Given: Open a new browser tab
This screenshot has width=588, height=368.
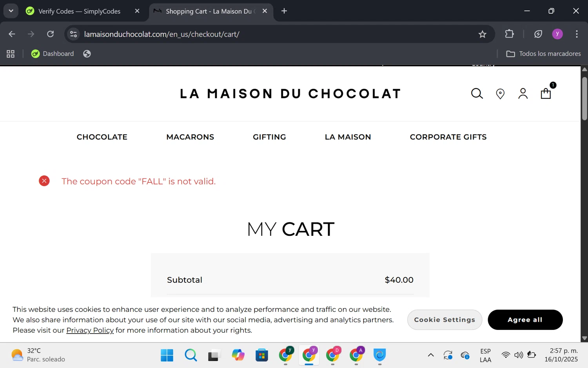Looking at the screenshot, I should tap(284, 11).
